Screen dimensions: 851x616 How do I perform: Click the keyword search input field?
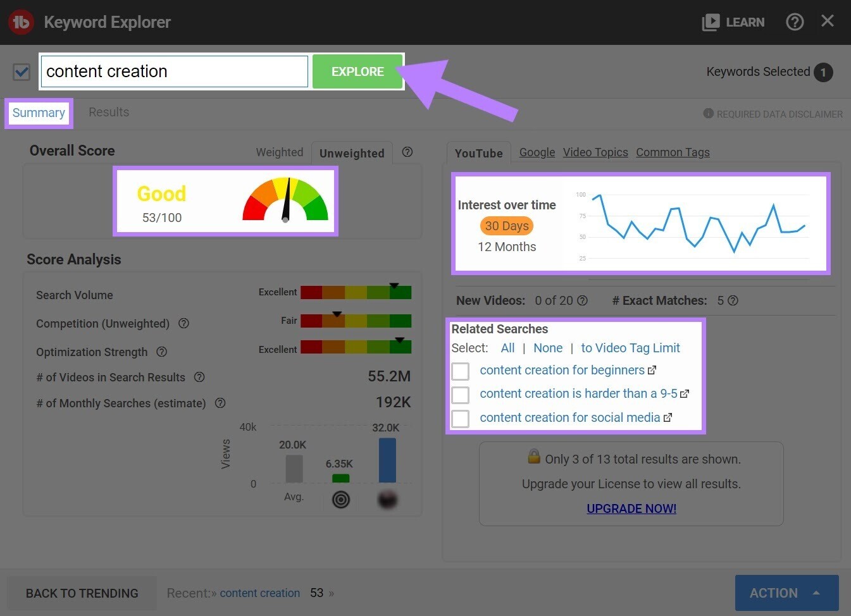point(175,71)
